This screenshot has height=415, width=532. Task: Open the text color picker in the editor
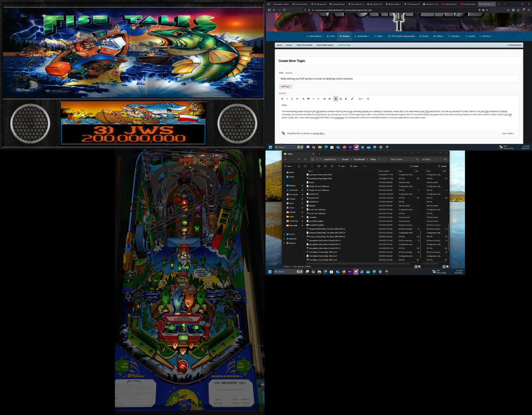(353, 99)
